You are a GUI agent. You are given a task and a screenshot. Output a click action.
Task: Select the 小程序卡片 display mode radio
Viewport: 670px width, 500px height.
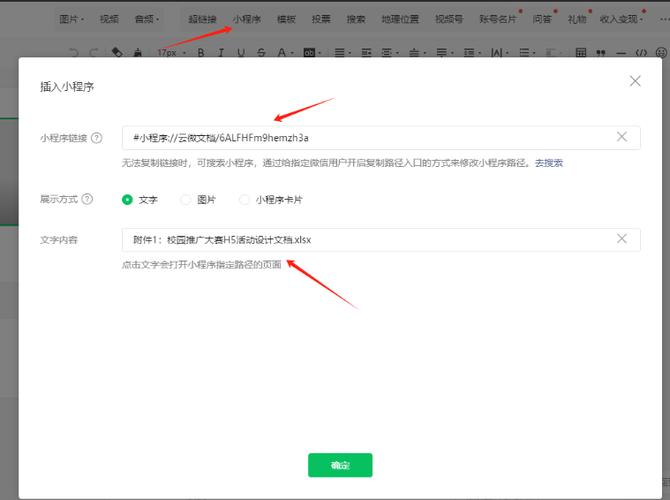(x=244, y=200)
